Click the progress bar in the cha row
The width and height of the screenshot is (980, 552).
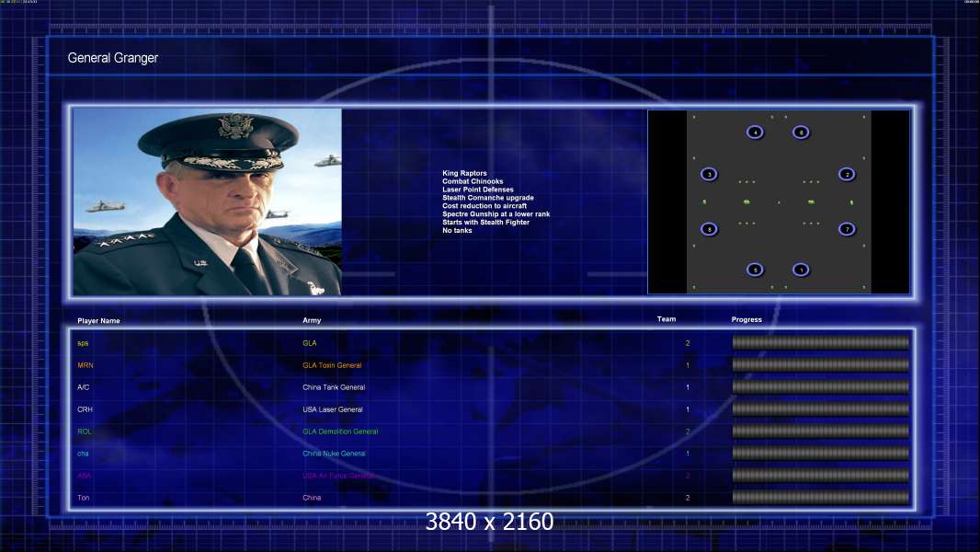[821, 454]
